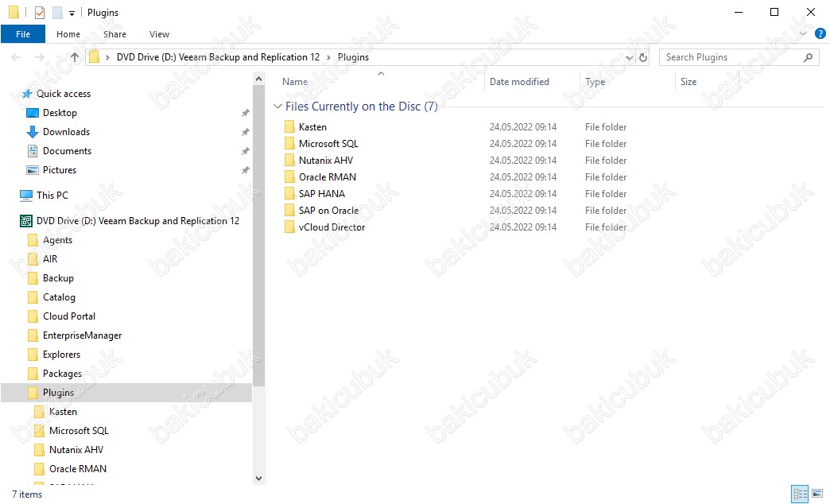Open the Explorers folder in the tree
The height and width of the screenshot is (504, 830).
coord(61,355)
